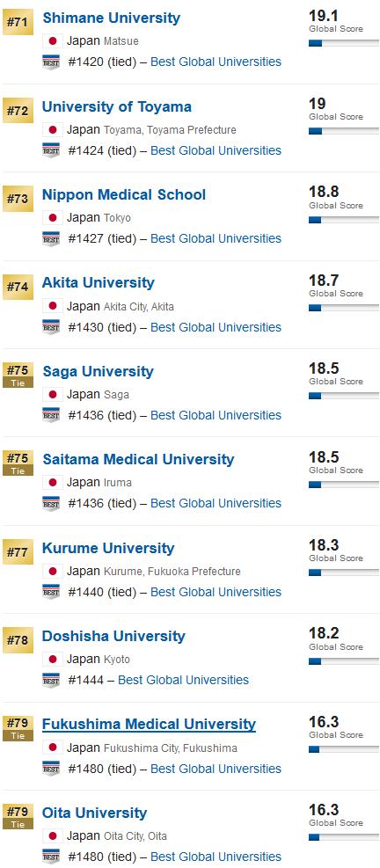Click the Best badge icon under Kurume University
The image size is (380, 868).
click(51, 592)
